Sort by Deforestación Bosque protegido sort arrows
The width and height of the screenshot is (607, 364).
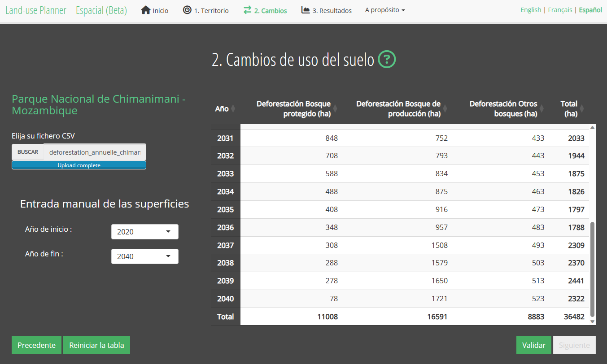(x=335, y=109)
